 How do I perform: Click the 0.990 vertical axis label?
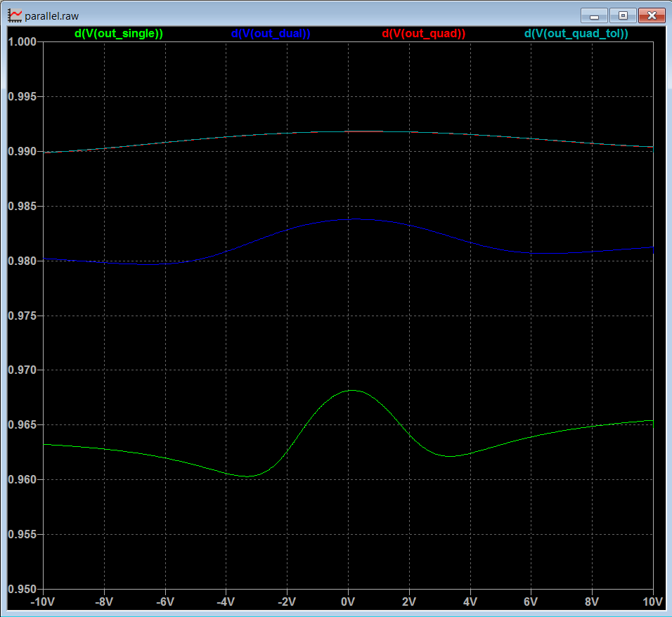click(22, 152)
